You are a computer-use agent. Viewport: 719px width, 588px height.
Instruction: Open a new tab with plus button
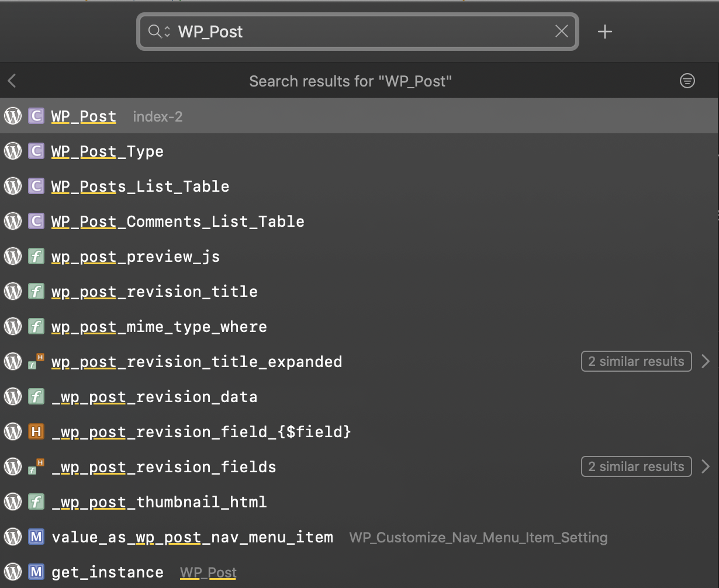[x=605, y=32]
